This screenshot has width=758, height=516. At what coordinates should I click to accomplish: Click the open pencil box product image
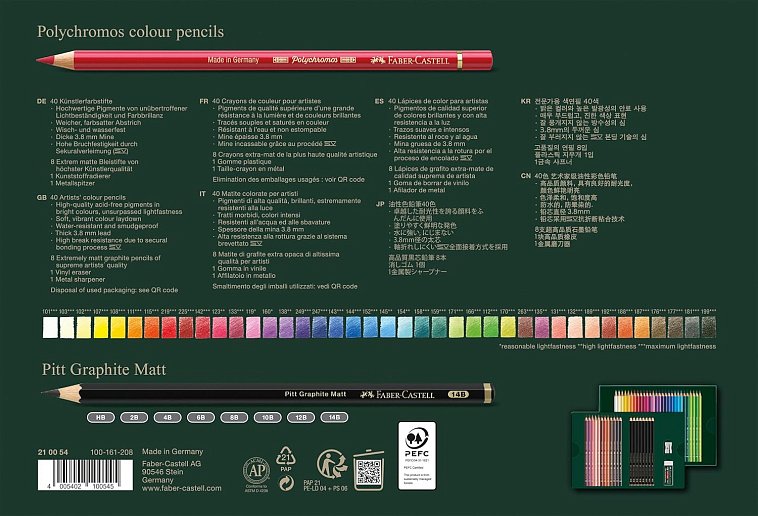coord(644,438)
